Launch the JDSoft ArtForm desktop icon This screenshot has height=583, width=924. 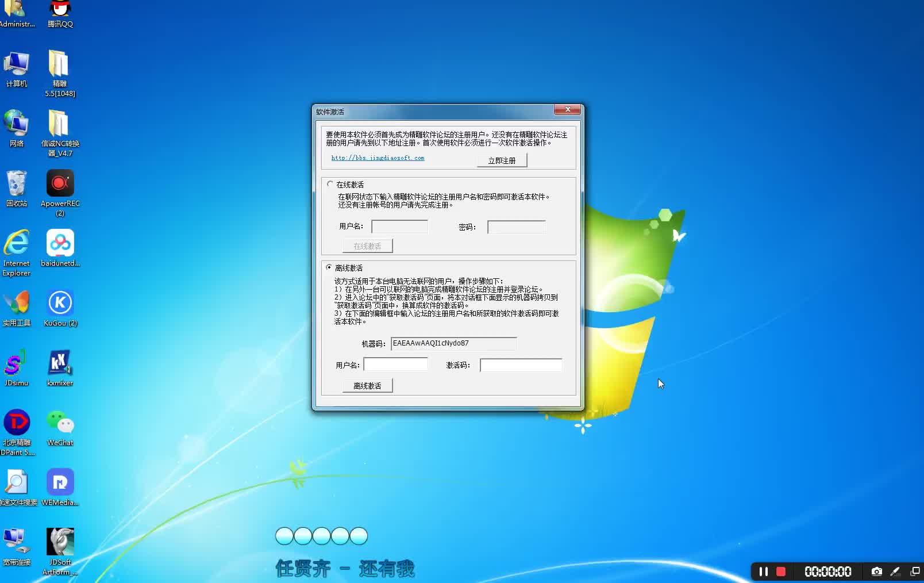coord(60,551)
